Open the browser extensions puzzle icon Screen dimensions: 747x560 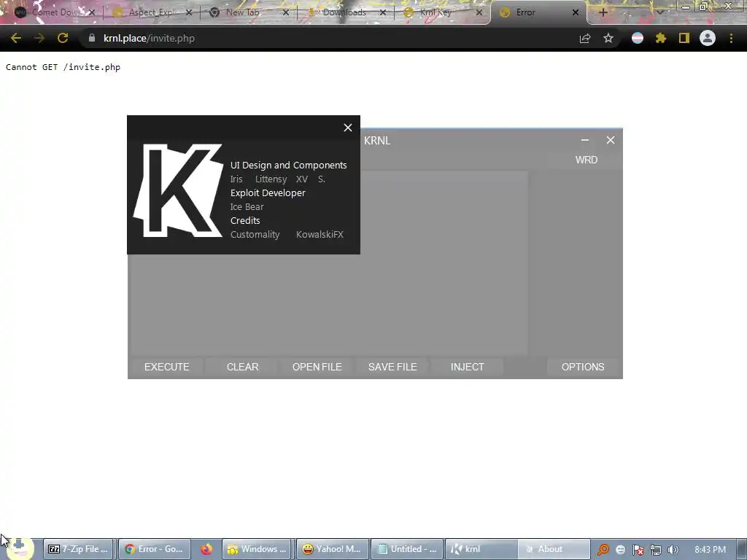click(x=661, y=38)
